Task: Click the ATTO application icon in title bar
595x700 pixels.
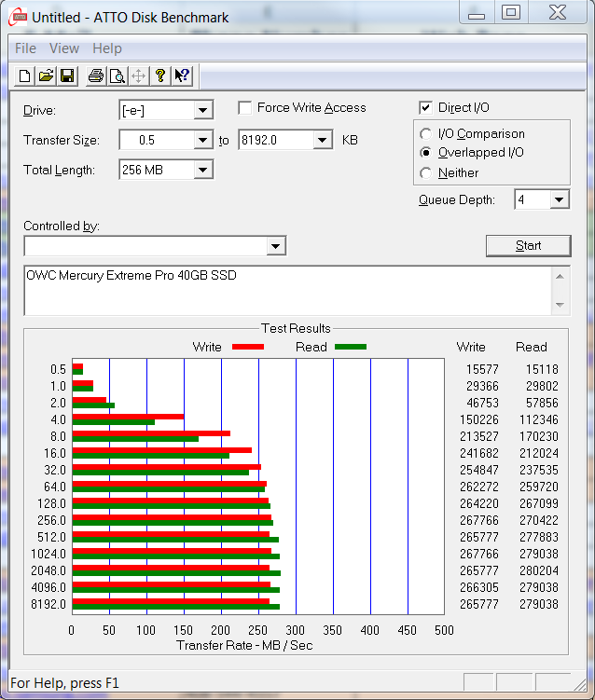Action: tap(19, 17)
